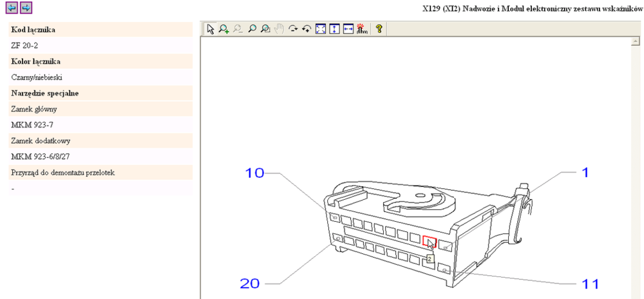Screen dimensions: 644x299
Task: Fit the diagram to height
Action: coord(334,29)
